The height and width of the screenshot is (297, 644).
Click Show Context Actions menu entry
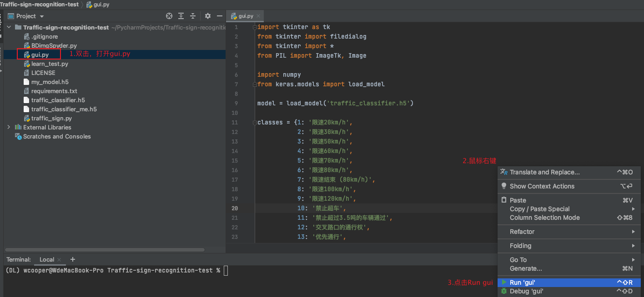pos(542,186)
